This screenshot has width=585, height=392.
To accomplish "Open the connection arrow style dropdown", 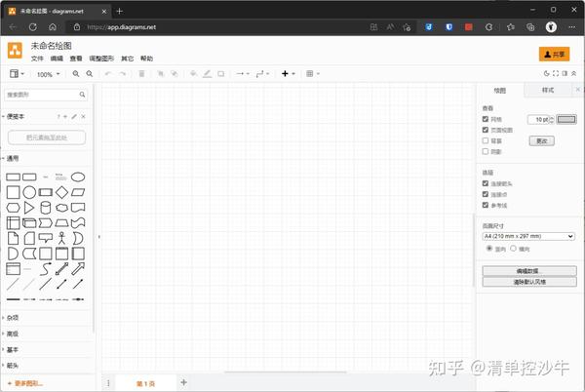I will point(243,74).
